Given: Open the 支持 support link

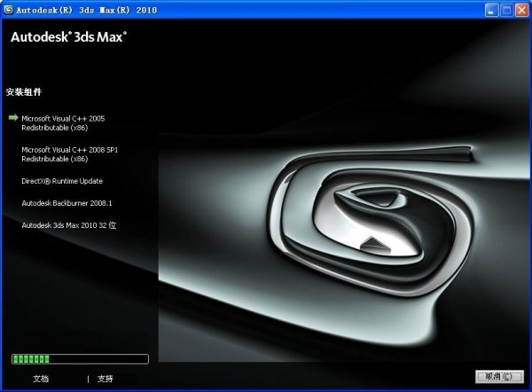Looking at the screenshot, I should [106, 379].
